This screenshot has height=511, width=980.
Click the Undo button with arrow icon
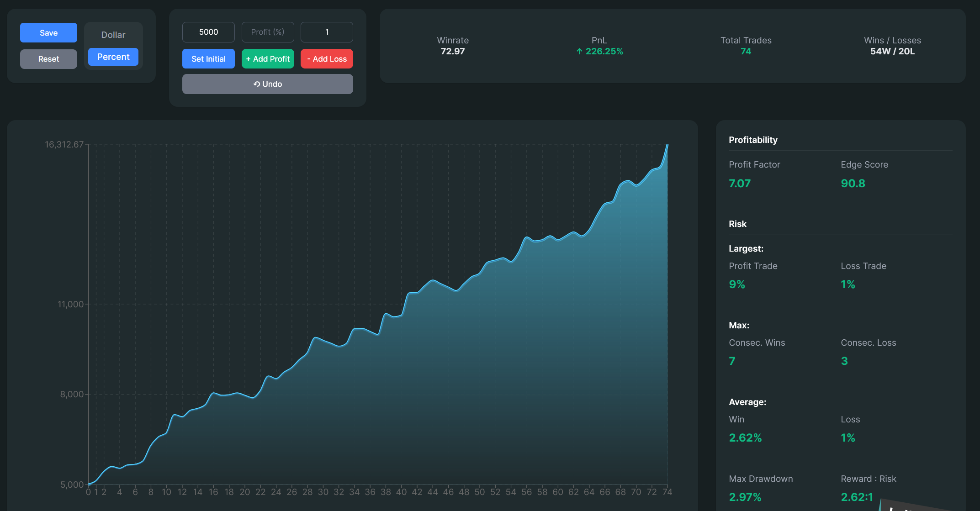click(267, 84)
